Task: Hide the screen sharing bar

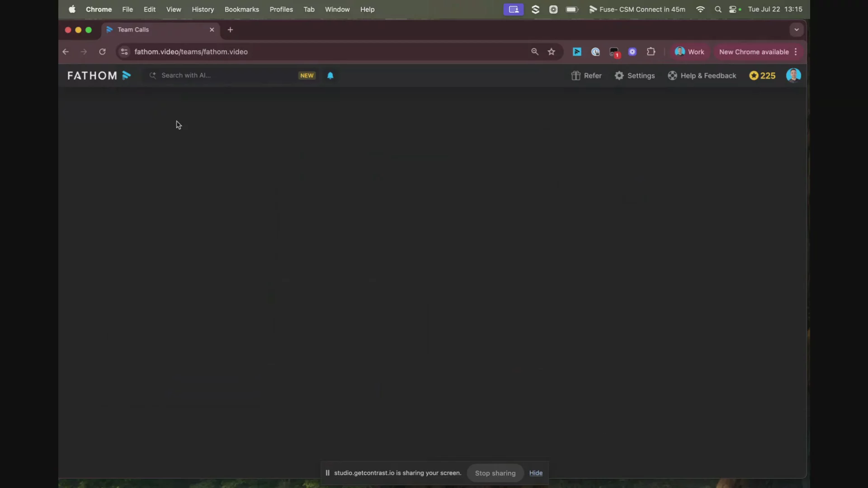Action: (x=536, y=473)
